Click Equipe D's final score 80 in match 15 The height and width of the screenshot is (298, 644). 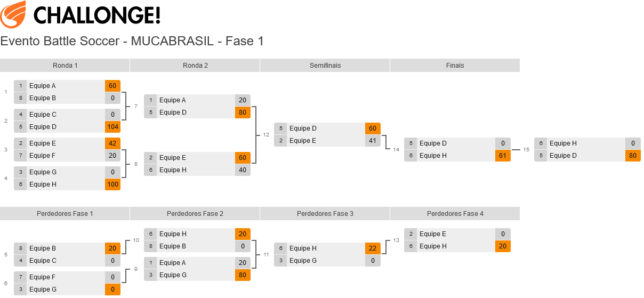[x=633, y=156]
